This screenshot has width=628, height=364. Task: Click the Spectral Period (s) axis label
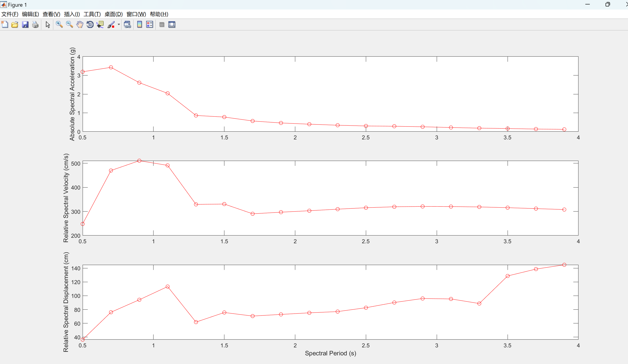coord(331,353)
